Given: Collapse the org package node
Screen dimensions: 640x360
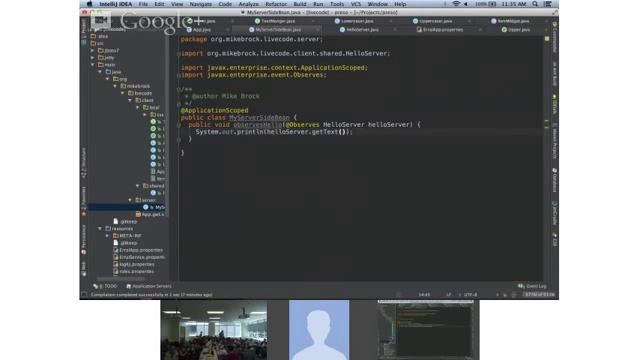Looking at the screenshot, I should 108,79.
